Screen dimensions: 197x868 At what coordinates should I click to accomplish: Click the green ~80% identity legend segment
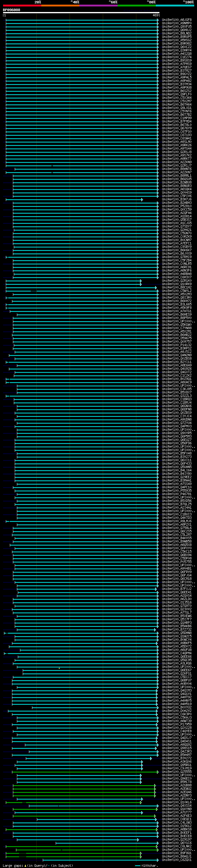pos(136,6)
